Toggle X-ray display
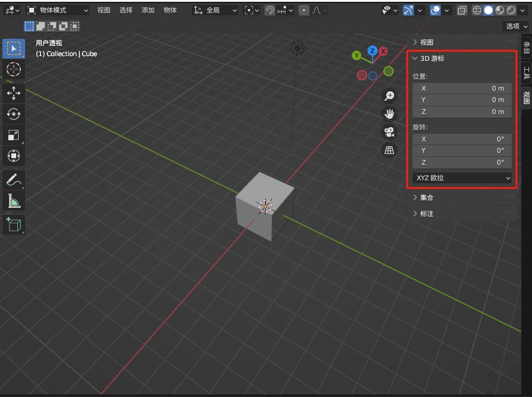 [x=462, y=10]
